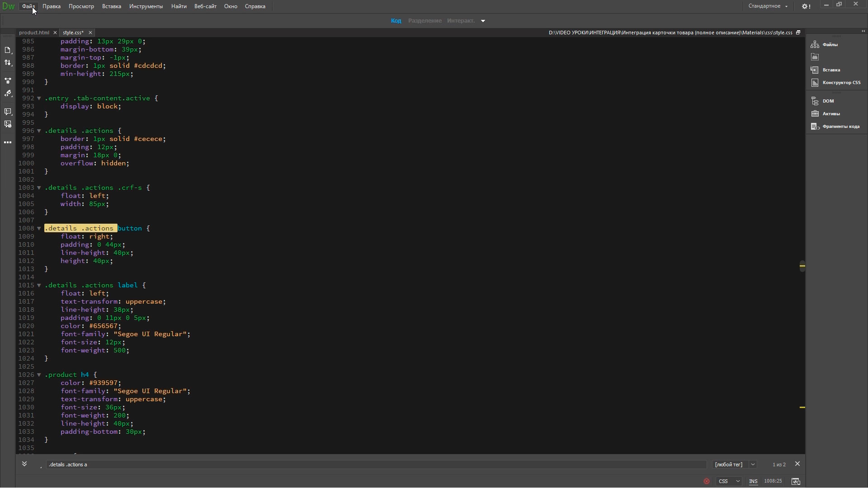
Task: Collapse the button rule at line 1008
Action: [39, 228]
